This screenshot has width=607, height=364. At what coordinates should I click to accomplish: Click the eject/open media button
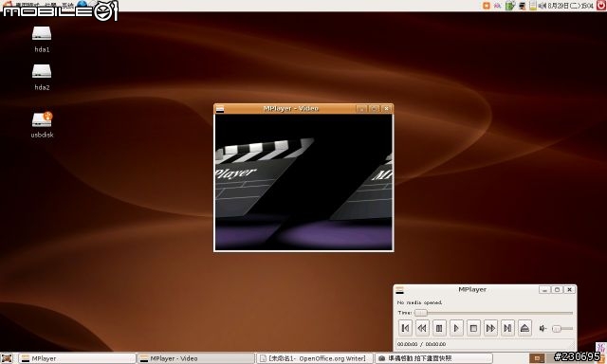click(524, 328)
